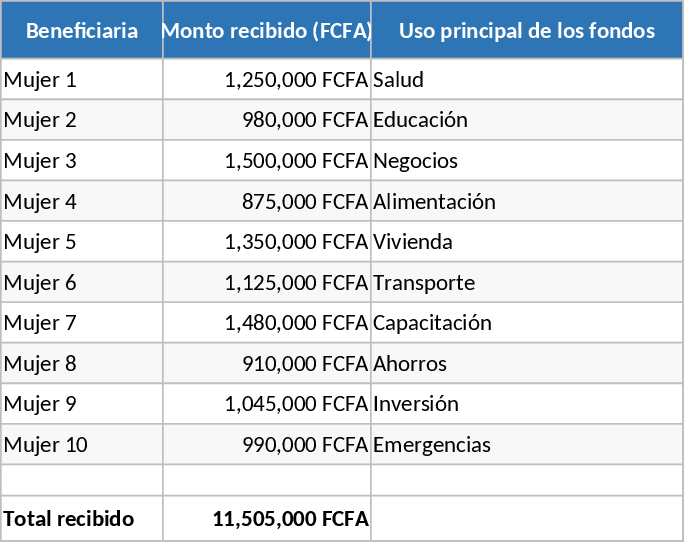Select the Alimentación cell

[x=526, y=201]
